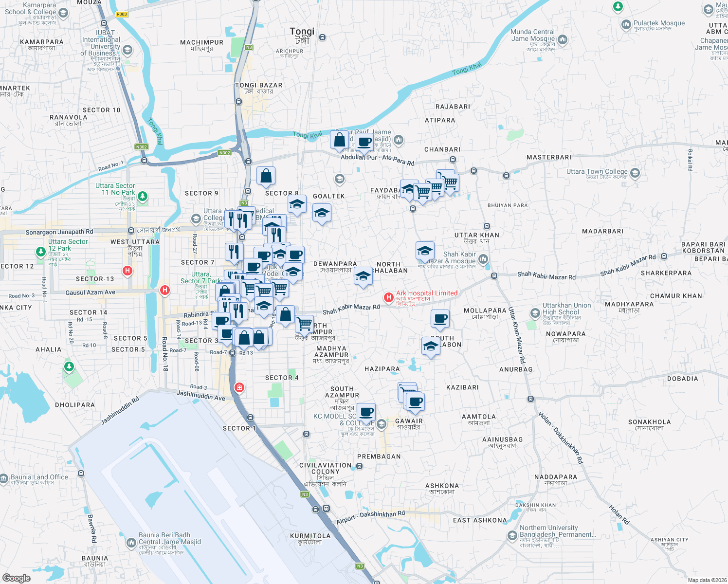Open the Uttarkhan Union High School marker
Image resolution: width=728 pixels, height=584 pixels.
[x=535, y=312]
